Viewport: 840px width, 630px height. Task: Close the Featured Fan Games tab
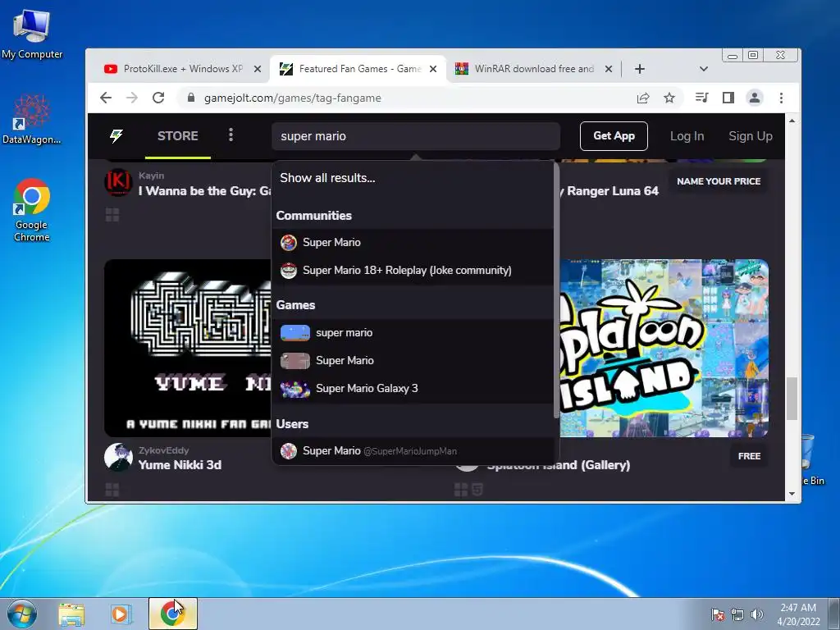tap(433, 69)
